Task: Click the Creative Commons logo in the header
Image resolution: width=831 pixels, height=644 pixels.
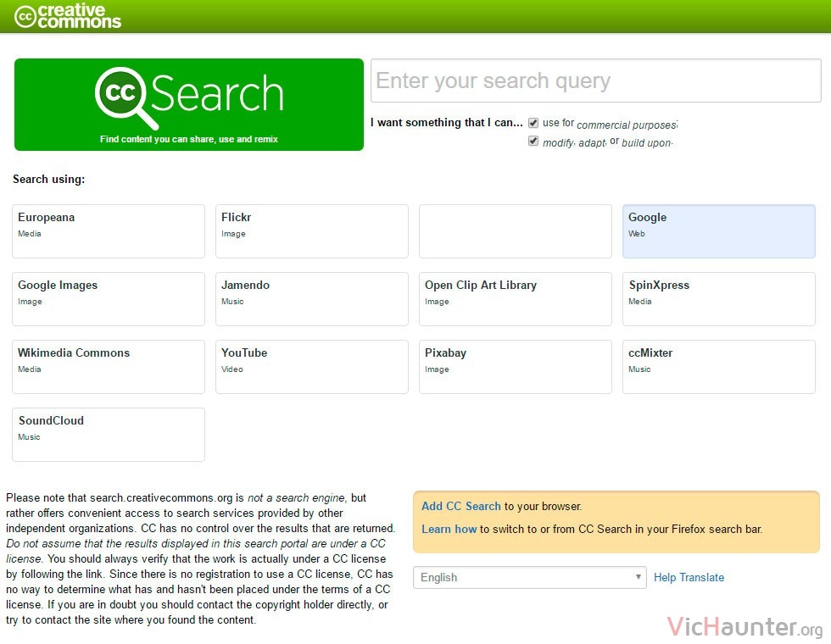Action: click(x=68, y=16)
